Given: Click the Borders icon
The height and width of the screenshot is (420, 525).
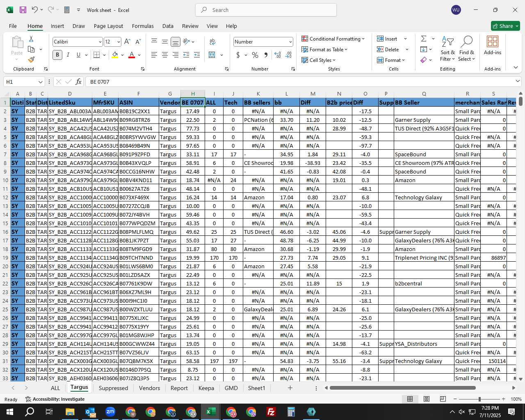Looking at the screenshot, I should pyautogui.click(x=97, y=55).
